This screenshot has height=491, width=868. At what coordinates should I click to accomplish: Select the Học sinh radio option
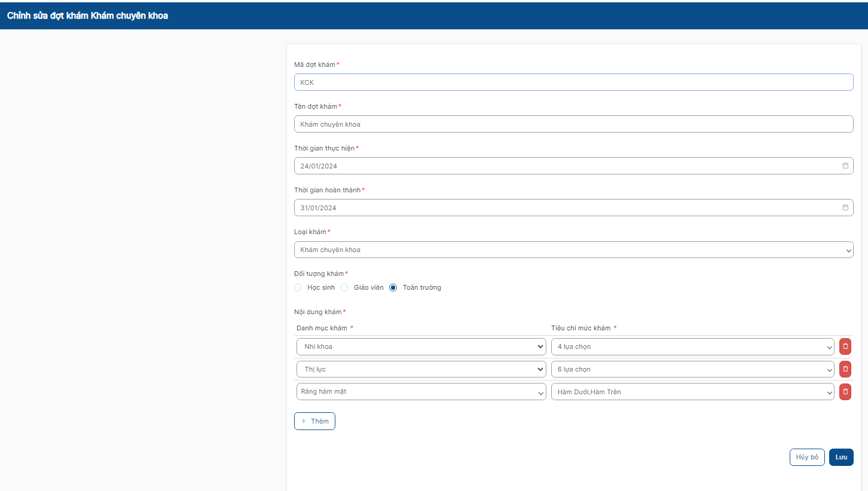[x=298, y=288]
